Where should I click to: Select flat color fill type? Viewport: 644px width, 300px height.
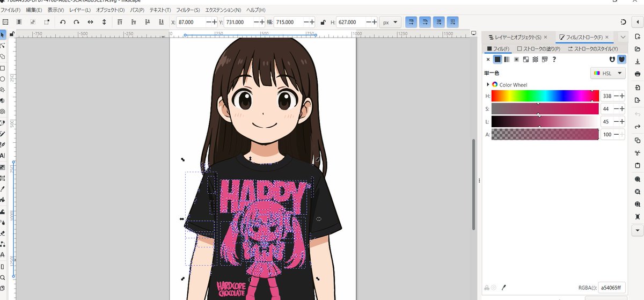click(497, 60)
